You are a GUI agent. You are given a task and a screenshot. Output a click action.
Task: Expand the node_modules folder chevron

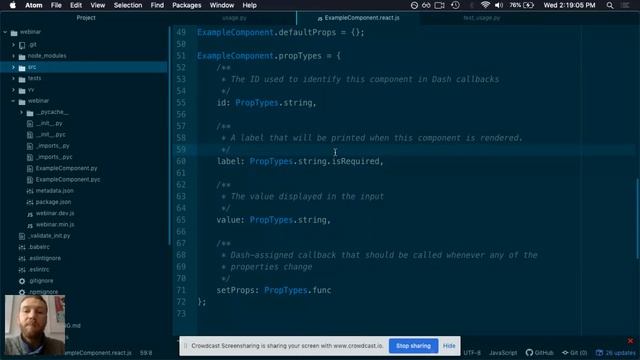pos(13,56)
